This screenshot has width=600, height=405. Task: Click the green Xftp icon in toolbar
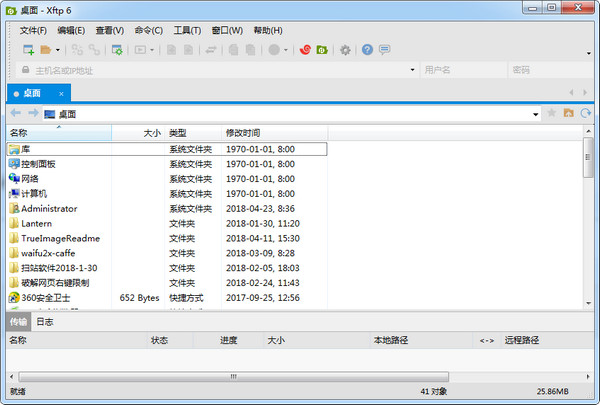[x=323, y=49]
